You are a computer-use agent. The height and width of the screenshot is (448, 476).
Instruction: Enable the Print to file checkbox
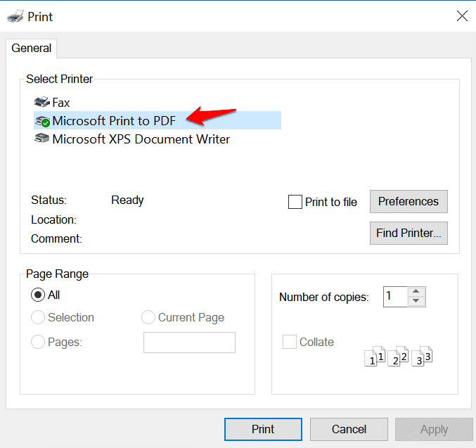[x=295, y=202]
